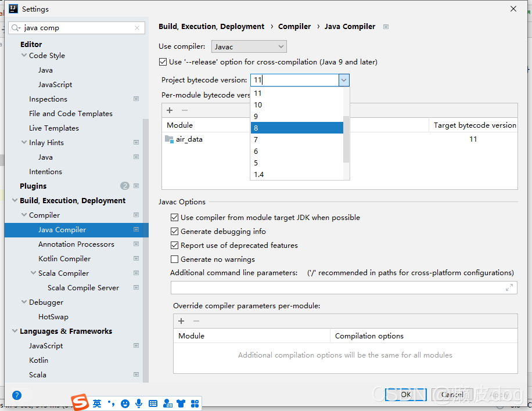Click the search magnifier icon
Image resolution: width=532 pixels, height=411 pixels.
pyautogui.click(x=16, y=28)
